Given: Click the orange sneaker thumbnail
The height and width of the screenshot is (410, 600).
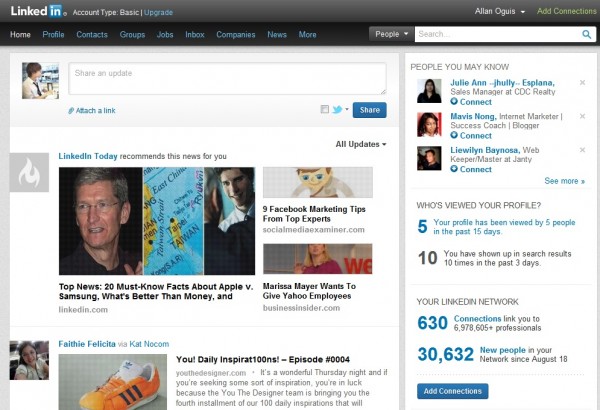Looking at the screenshot, I should coord(112,382).
